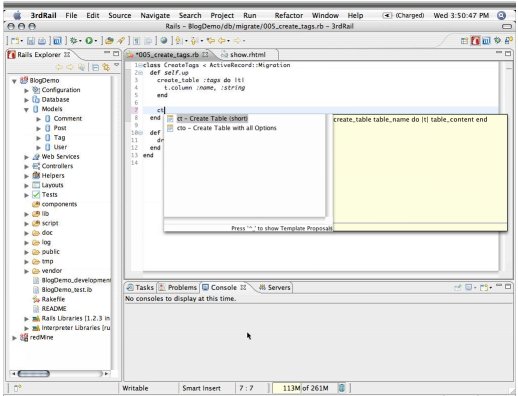Expand the Controllers node
The height and width of the screenshot is (396, 518).
point(26,166)
